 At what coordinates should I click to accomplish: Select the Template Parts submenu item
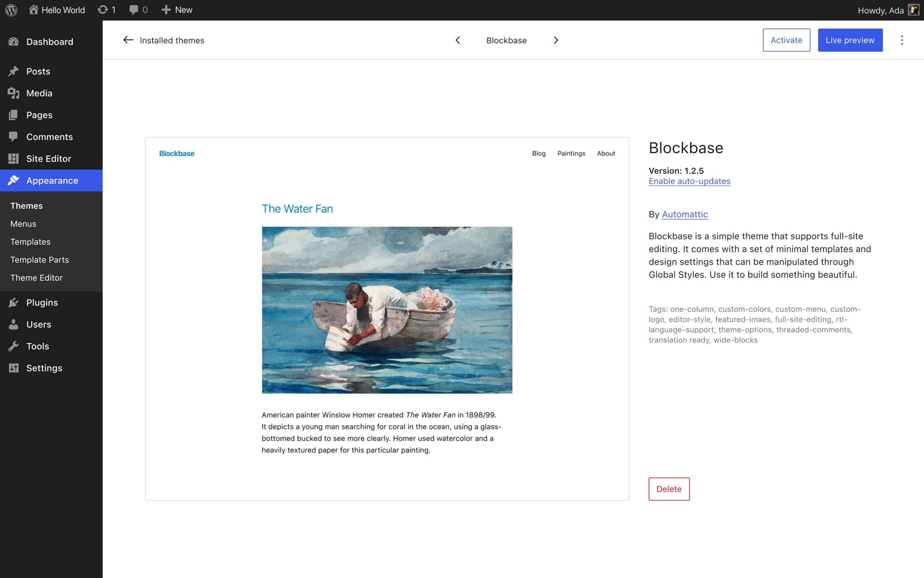point(40,260)
